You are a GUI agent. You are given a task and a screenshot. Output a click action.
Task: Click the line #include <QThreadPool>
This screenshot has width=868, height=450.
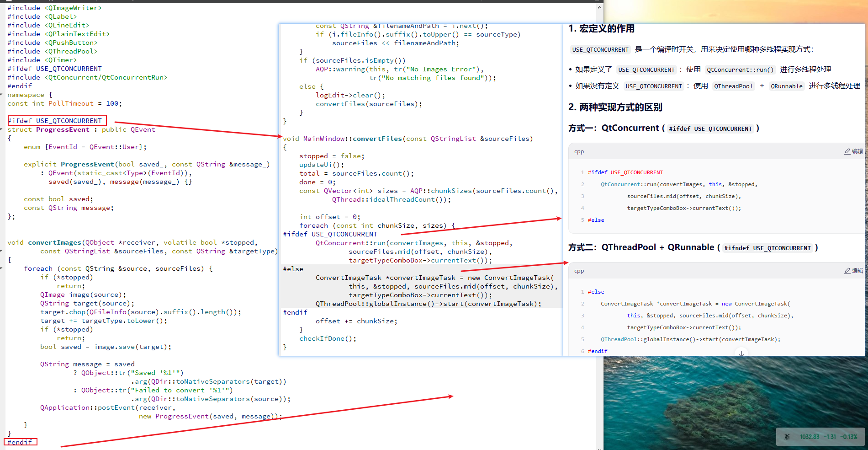pyautogui.click(x=52, y=51)
